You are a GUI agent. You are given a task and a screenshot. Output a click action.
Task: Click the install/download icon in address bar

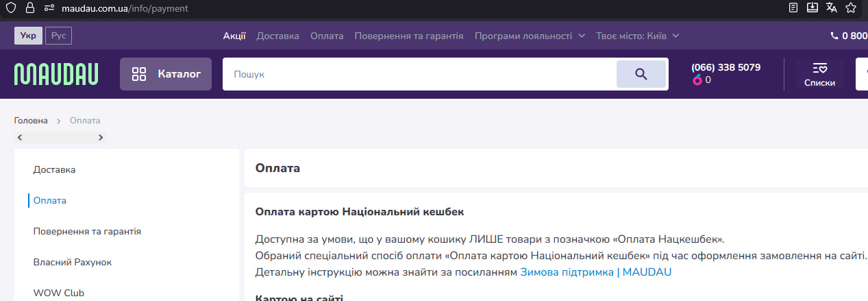tap(813, 8)
